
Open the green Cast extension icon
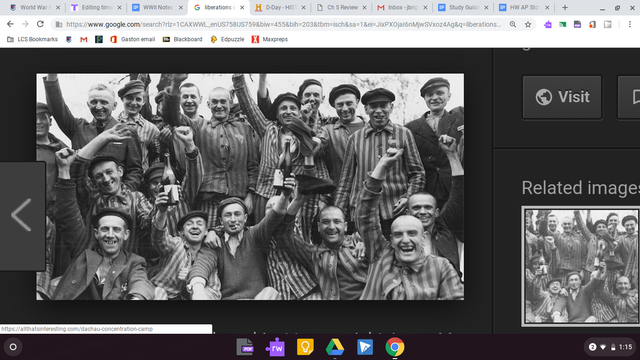coord(562,24)
